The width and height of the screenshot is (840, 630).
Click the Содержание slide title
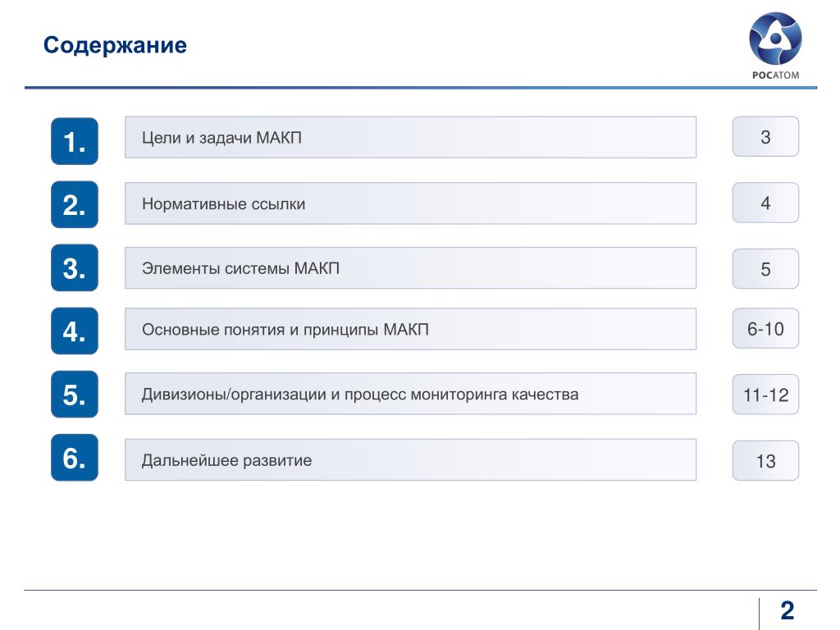click(x=115, y=45)
